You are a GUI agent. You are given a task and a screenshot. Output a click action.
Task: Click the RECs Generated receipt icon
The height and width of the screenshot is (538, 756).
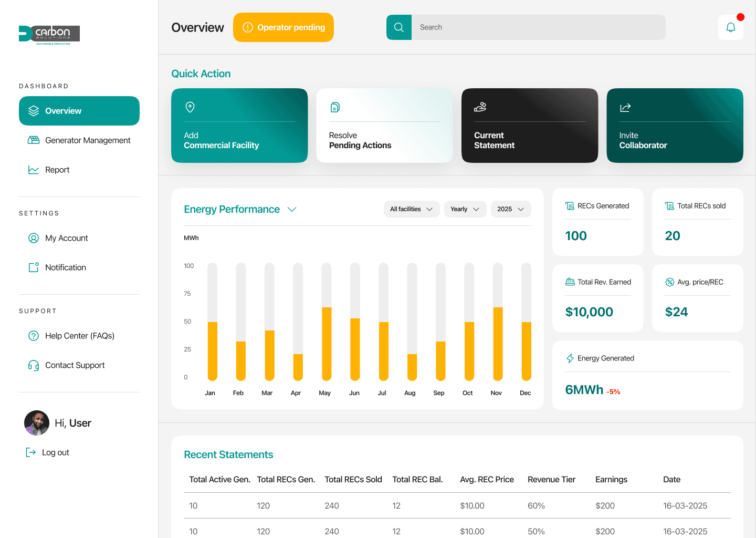569,205
